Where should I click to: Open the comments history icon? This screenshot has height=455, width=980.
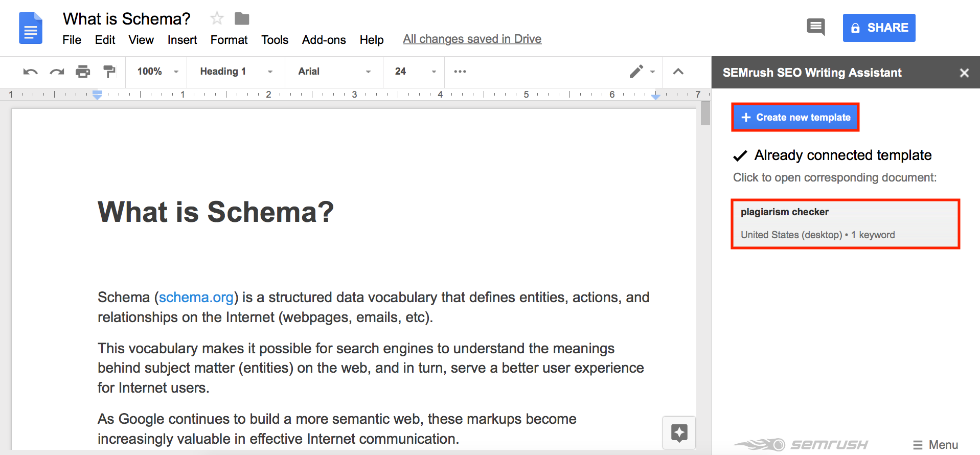pos(815,27)
